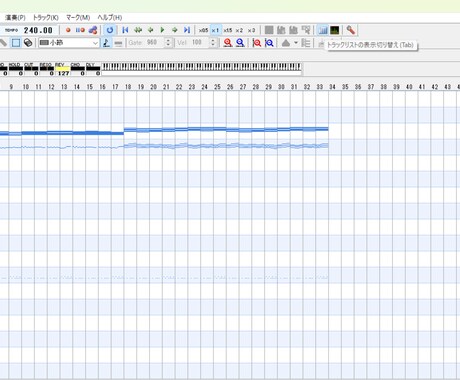
Task: Open the トラック(K) menu
Action: click(45, 17)
